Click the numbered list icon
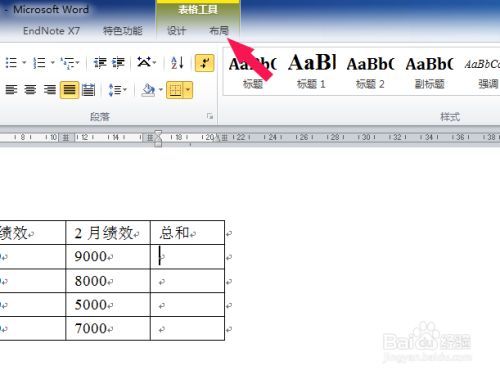The width and height of the screenshot is (500, 375). tap(39, 63)
